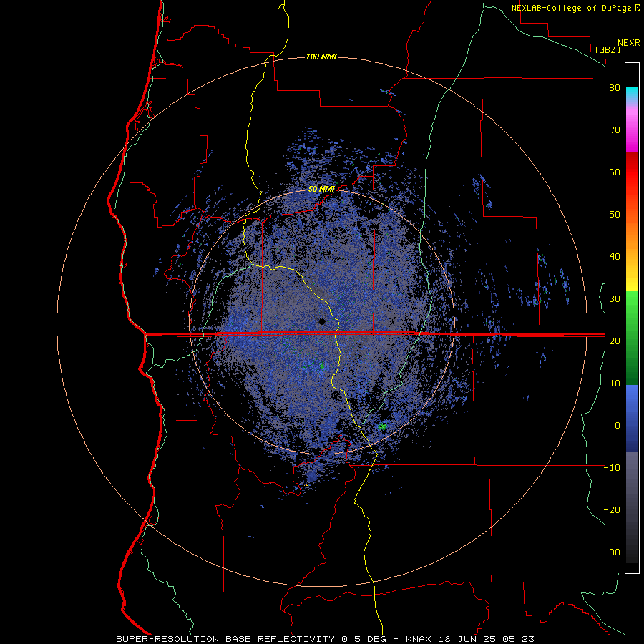Click the 10 value on dBZ scale
The image size is (644, 644).
(x=615, y=384)
